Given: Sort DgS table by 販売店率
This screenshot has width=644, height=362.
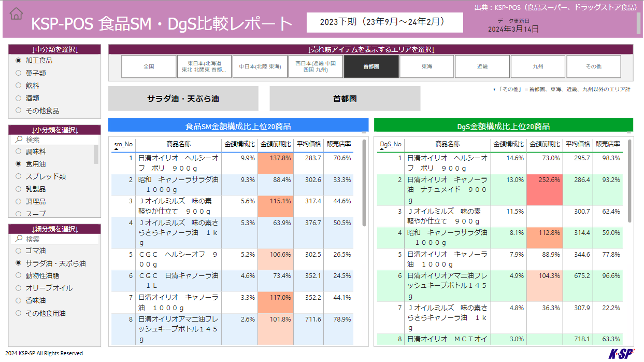Looking at the screenshot, I should coord(608,144).
